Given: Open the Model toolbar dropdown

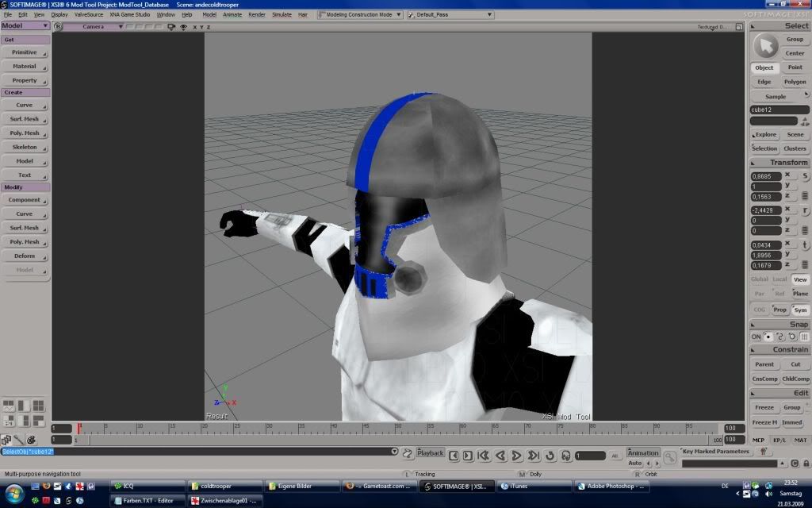Looking at the screenshot, I should (x=25, y=25).
